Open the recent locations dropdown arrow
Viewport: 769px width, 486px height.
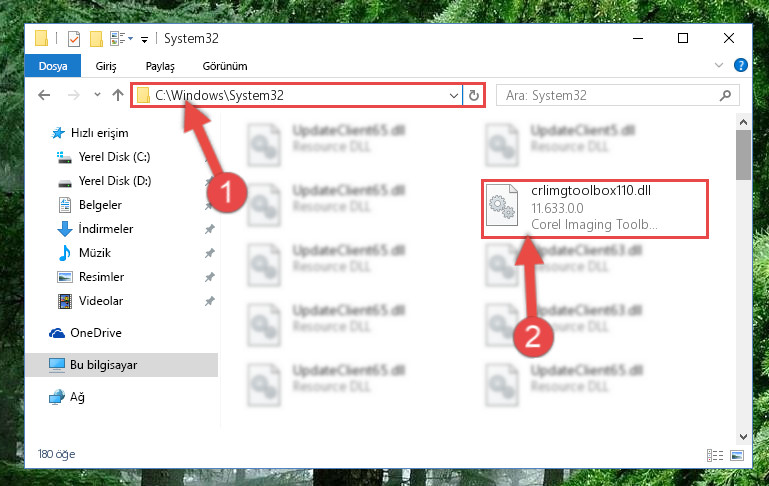tap(97, 95)
